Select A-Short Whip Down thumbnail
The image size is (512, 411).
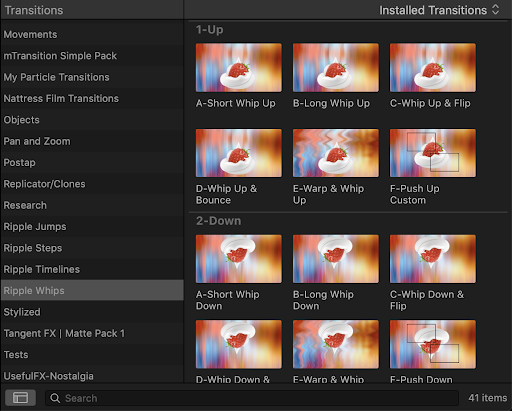(x=239, y=259)
